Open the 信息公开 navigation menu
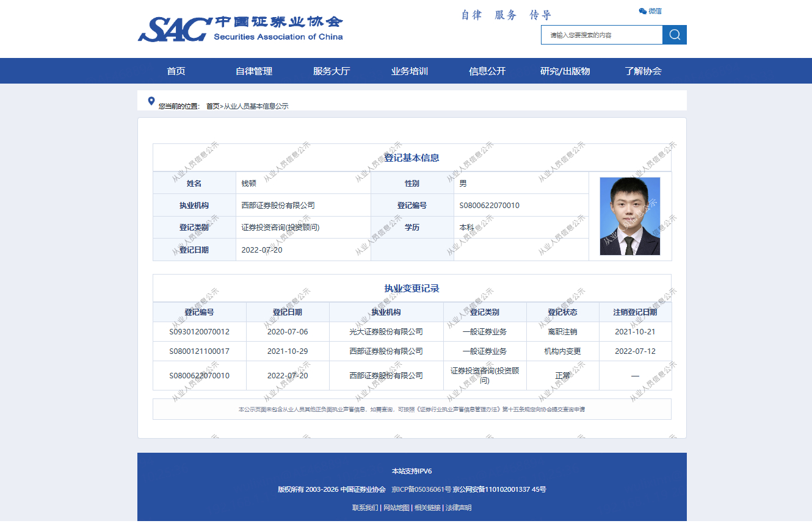812x529 pixels. (x=487, y=71)
